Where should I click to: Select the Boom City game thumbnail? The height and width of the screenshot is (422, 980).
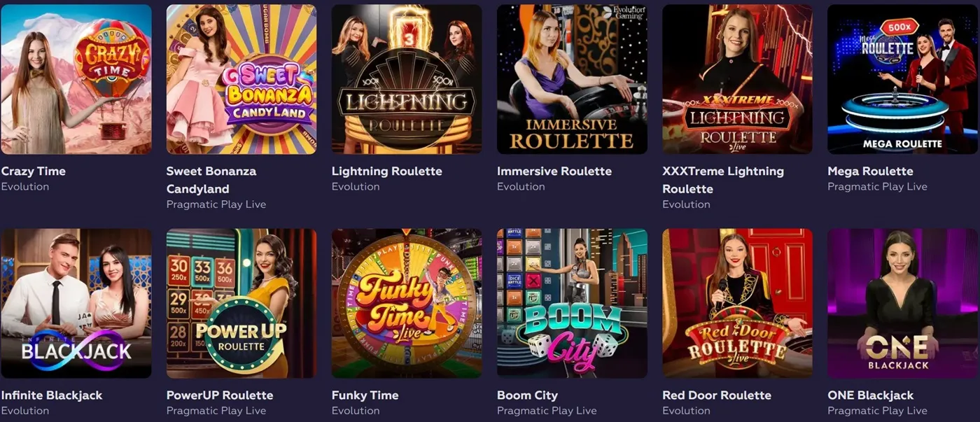(572, 303)
